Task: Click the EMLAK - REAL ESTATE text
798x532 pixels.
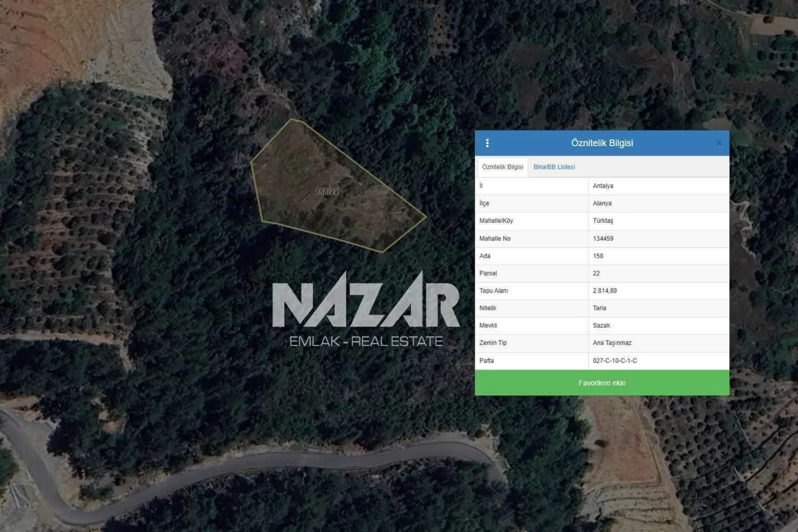Action: click(366, 342)
